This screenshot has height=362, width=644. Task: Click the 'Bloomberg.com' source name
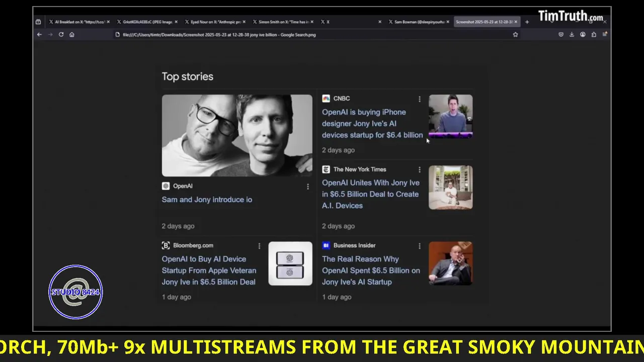pos(193,245)
